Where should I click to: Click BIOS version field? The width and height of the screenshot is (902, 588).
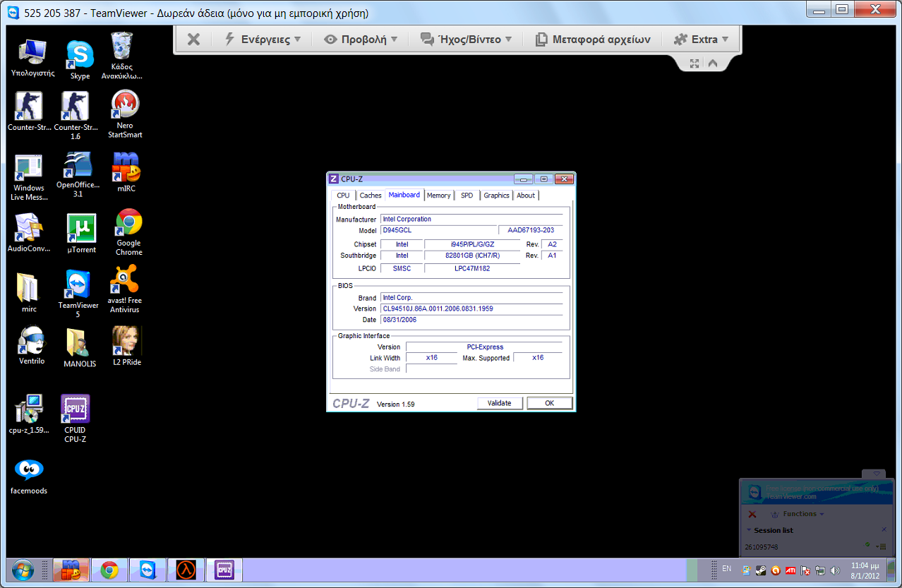pos(471,308)
